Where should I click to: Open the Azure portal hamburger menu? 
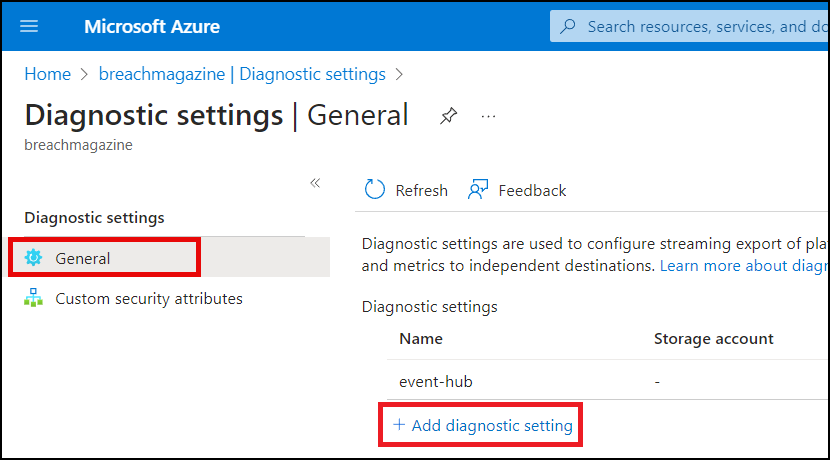[30, 26]
